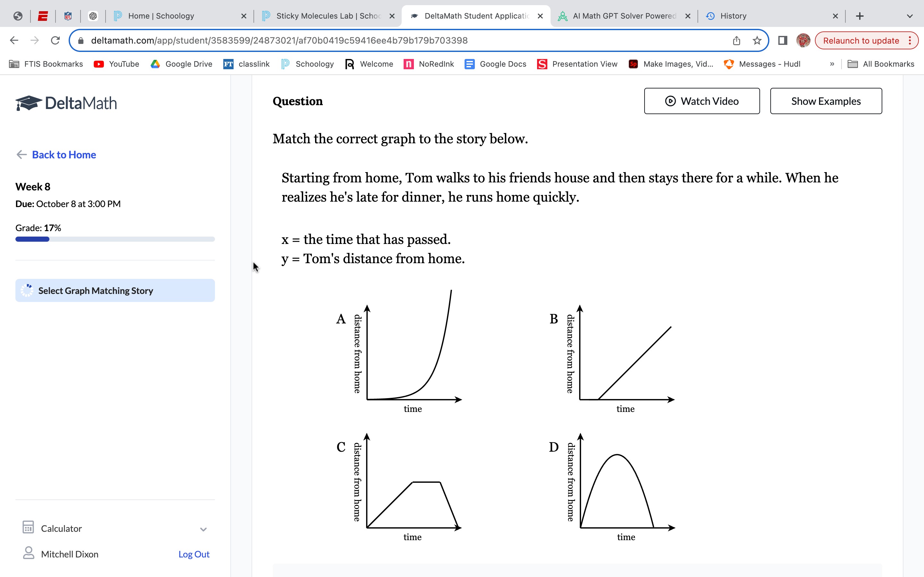Open the YouTube bookmark

116,64
